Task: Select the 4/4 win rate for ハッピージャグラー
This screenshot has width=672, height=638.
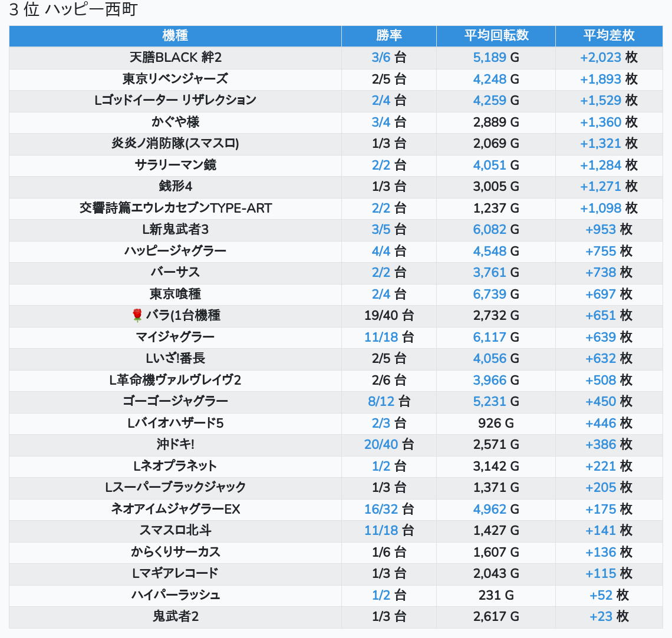Action: pos(381,251)
